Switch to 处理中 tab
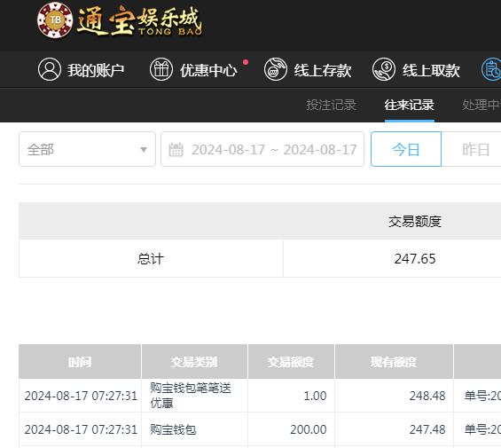Image resolution: width=501 pixels, height=448 pixels. pos(481,105)
